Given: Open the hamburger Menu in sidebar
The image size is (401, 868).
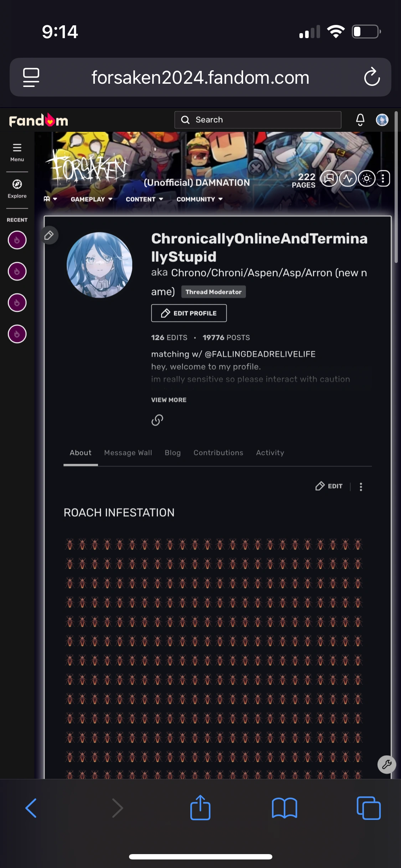Looking at the screenshot, I should coord(17,152).
